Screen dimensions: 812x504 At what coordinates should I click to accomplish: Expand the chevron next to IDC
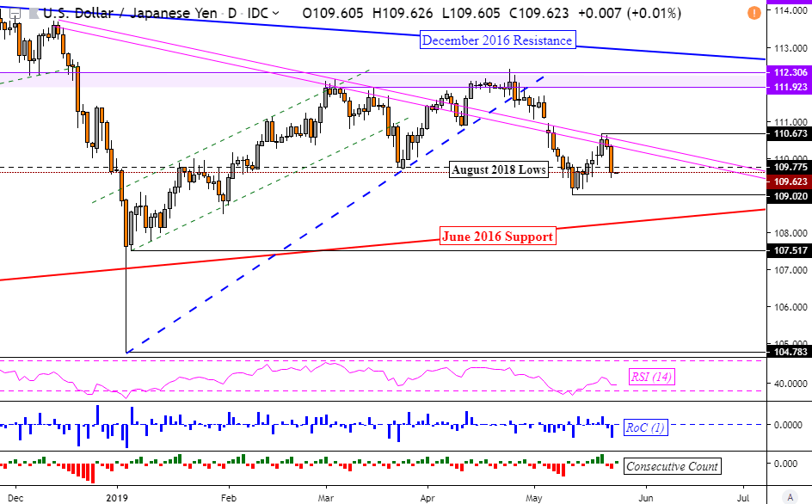tap(275, 14)
